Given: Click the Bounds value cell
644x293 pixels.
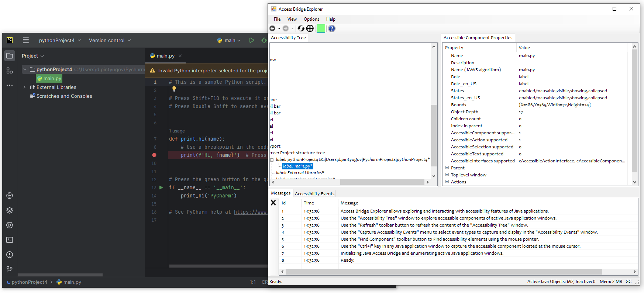Looking at the screenshot, I should click(x=572, y=105).
